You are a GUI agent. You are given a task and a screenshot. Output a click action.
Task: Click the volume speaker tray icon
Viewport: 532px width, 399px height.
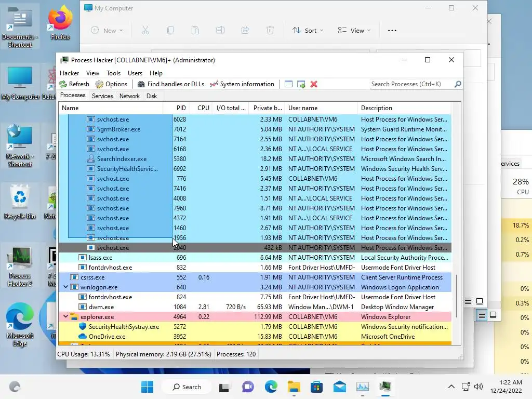click(478, 387)
